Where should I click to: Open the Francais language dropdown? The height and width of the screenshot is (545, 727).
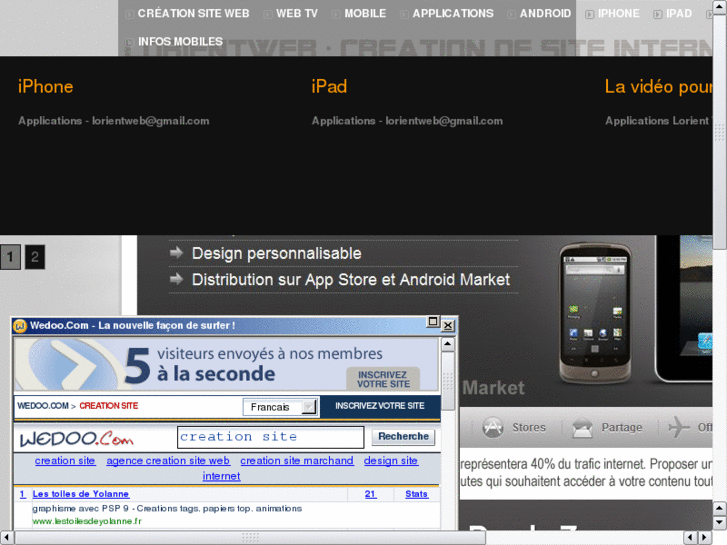pos(281,407)
